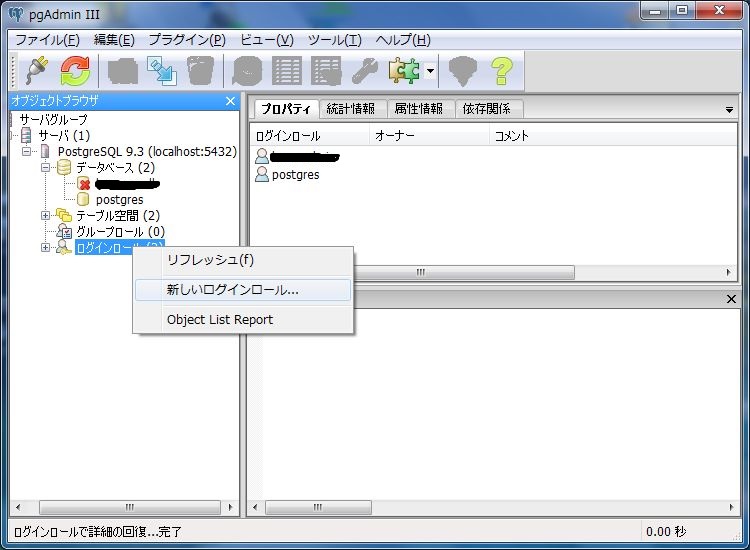Choose 新しいログインロール... from context menu
Image resolution: width=750 pixels, height=550 pixels.
tap(243, 290)
